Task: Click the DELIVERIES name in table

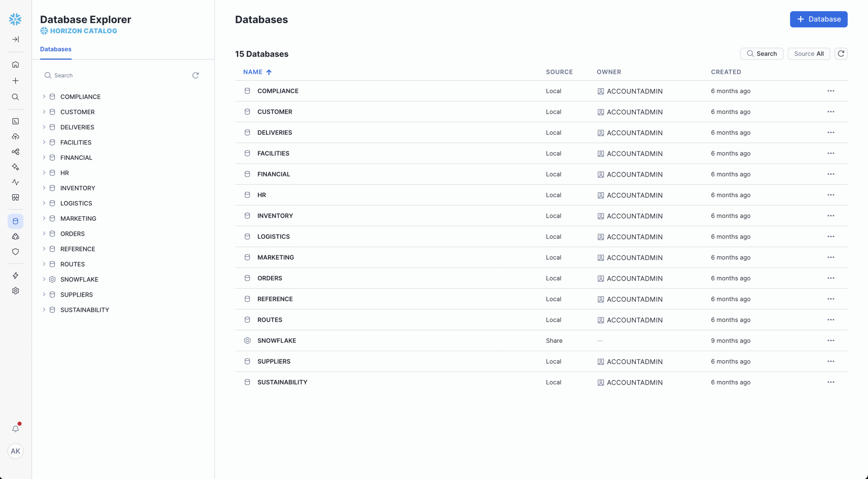Action: pyautogui.click(x=275, y=132)
